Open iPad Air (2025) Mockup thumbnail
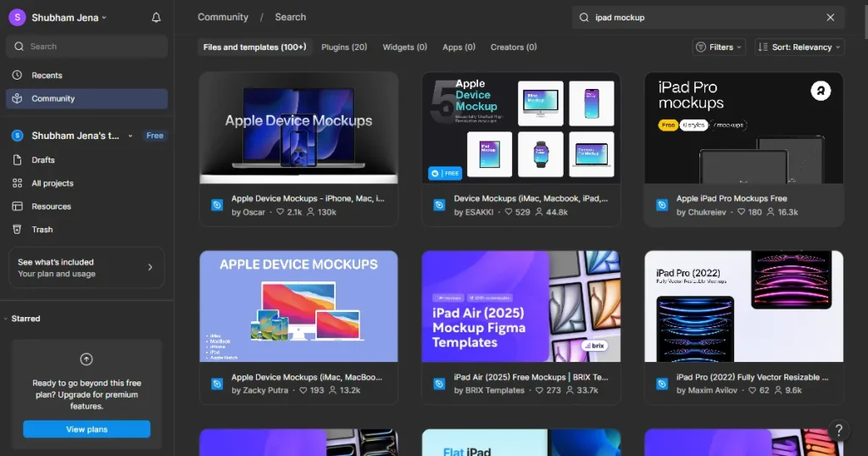868x456 pixels. 521,306
